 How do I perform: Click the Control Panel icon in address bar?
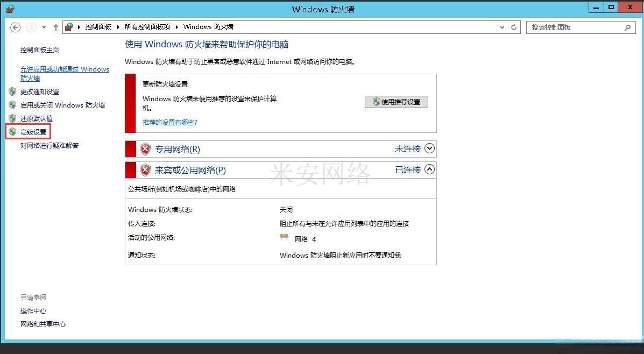coord(69,27)
